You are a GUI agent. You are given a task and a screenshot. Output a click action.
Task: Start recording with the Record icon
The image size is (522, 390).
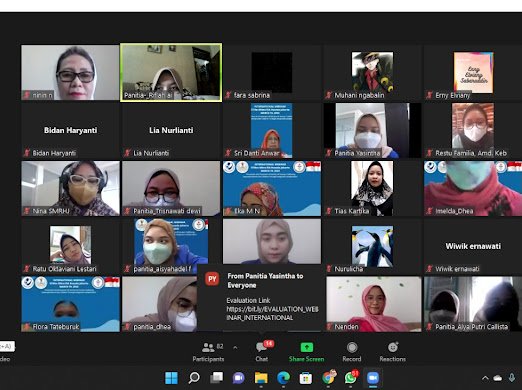click(x=352, y=347)
